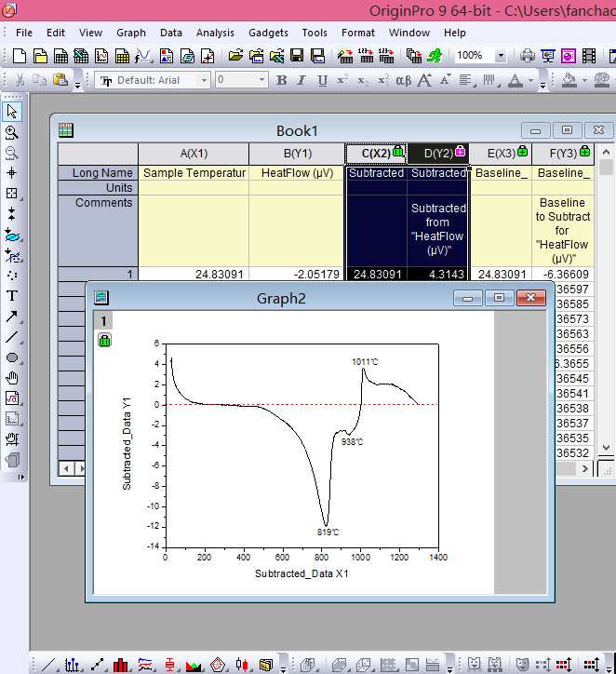
Task: Select the Text tool
Action: (x=12, y=296)
